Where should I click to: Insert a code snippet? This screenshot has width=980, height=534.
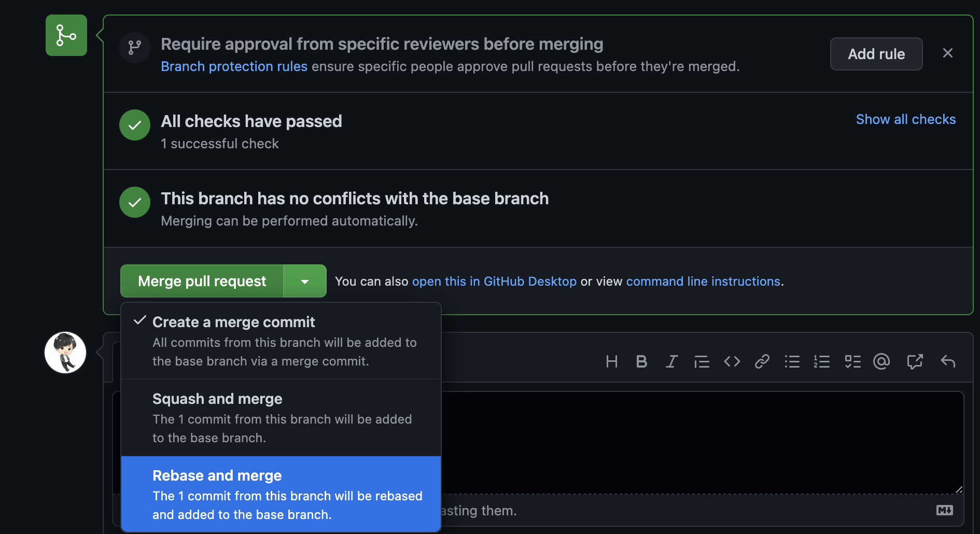coord(732,361)
